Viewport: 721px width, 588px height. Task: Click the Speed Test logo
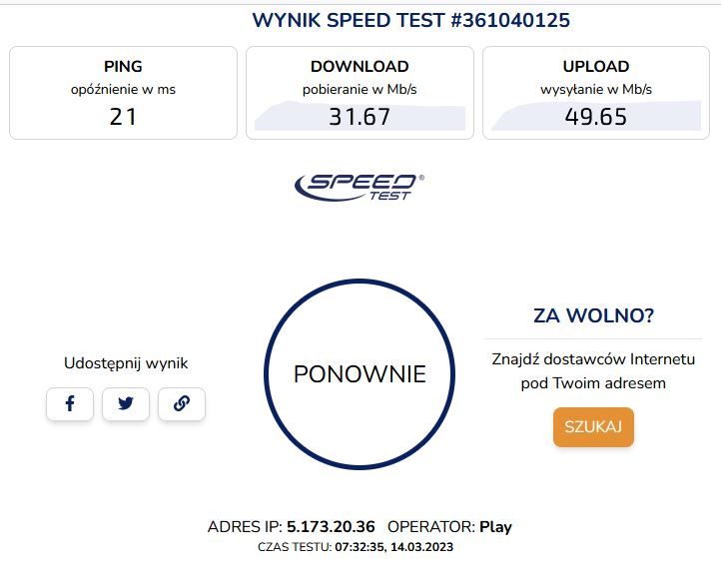[x=360, y=187]
